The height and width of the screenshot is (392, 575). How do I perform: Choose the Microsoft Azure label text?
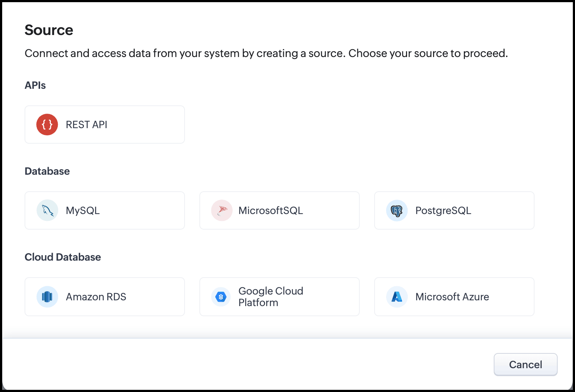(x=452, y=297)
